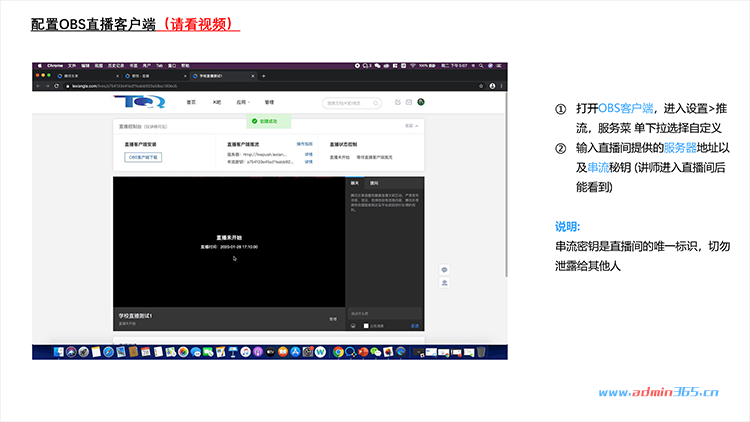Open the 详情 link beside the server address
This screenshot has height=422, width=750.
[x=309, y=155]
